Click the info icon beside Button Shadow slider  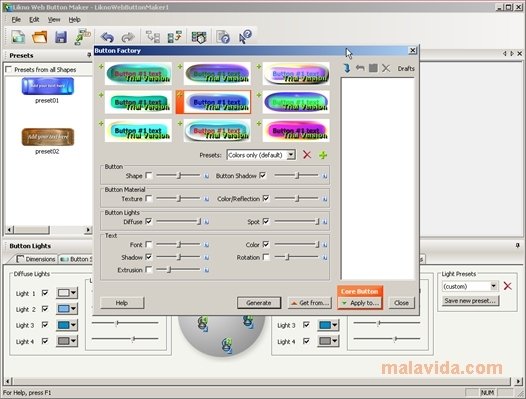tap(324, 176)
